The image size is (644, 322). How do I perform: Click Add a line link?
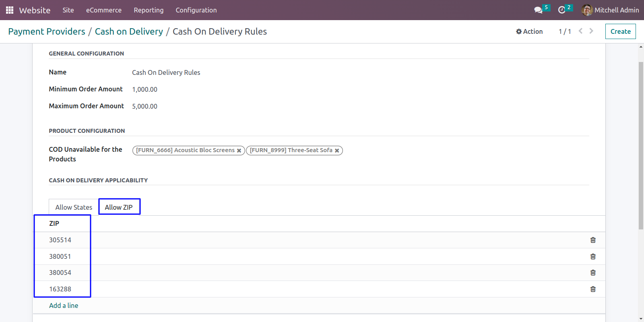pyautogui.click(x=64, y=305)
